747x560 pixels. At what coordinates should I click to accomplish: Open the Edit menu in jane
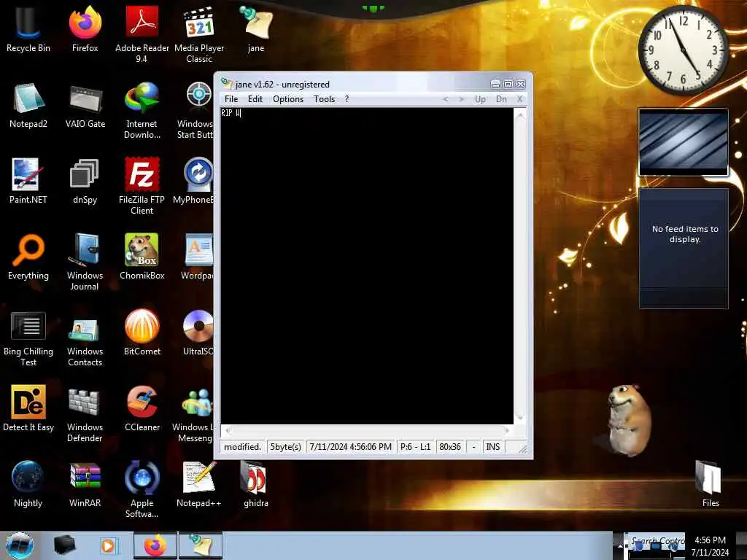point(255,99)
